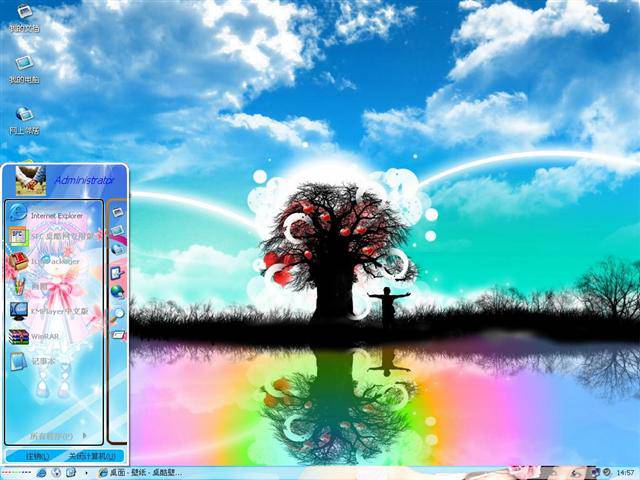640x480 pixels.
Task: Click the 我的文档 desktop icon
Action: click(24, 18)
